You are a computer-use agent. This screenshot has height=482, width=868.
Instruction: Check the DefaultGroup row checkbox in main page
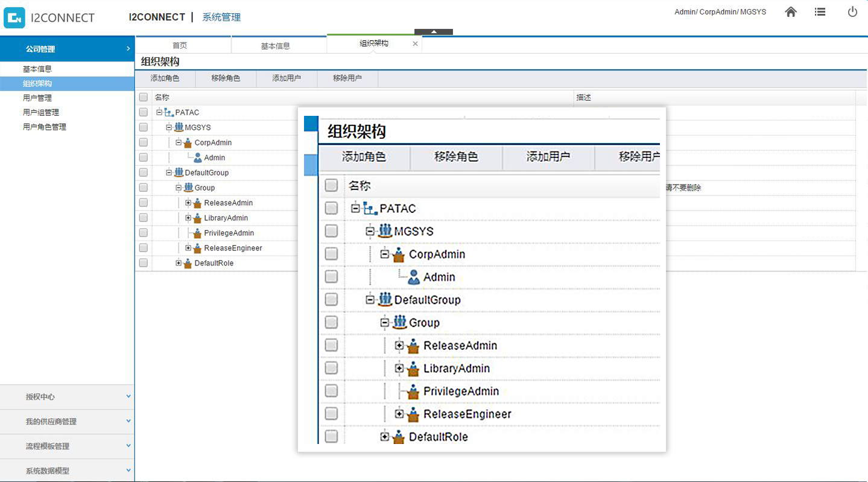pyautogui.click(x=143, y=173)
